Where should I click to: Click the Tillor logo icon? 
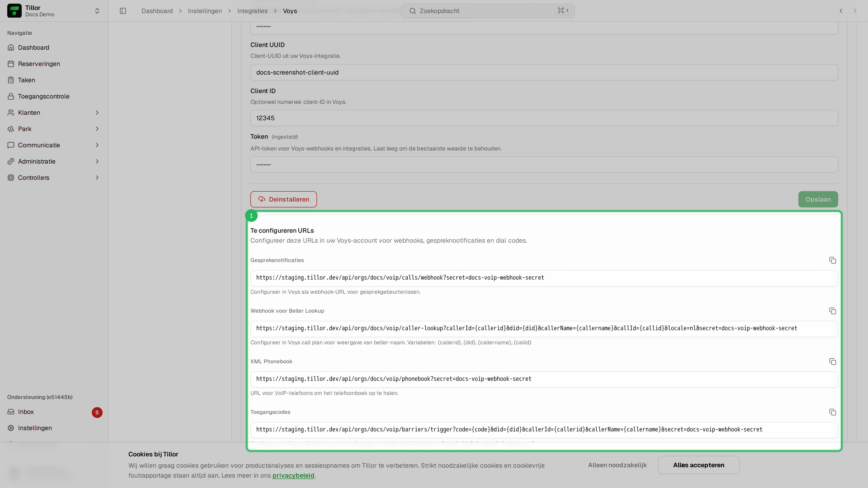(x=14, y=11)
